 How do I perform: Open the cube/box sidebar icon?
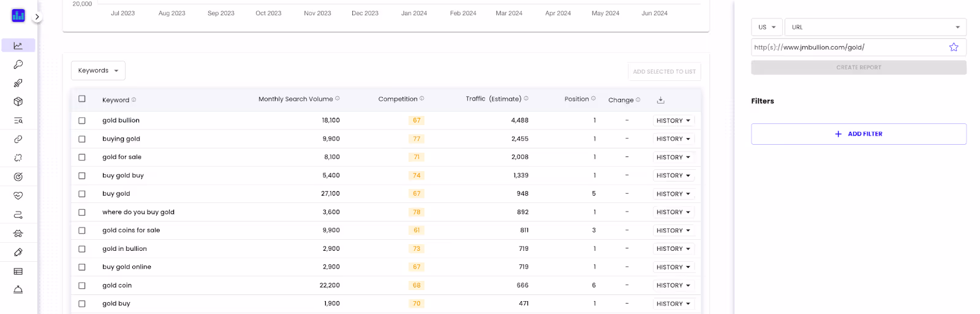18,102
